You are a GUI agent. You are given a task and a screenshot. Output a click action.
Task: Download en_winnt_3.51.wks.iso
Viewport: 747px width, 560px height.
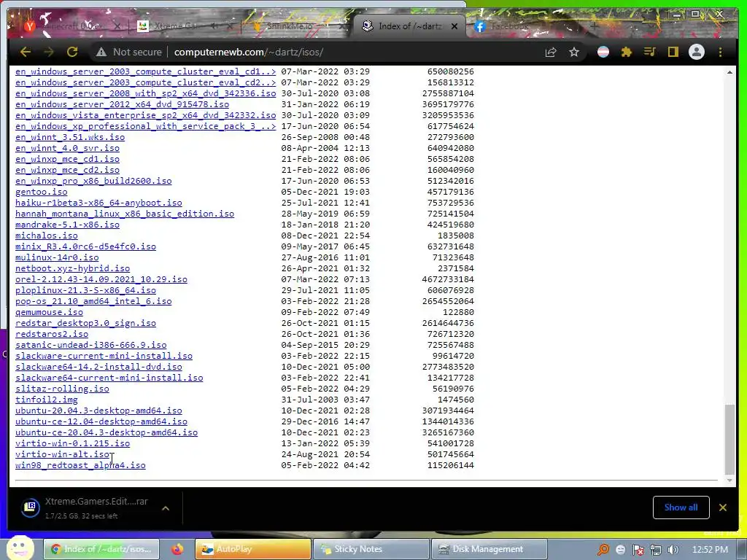pyautogui.click(x=70, y=136)
